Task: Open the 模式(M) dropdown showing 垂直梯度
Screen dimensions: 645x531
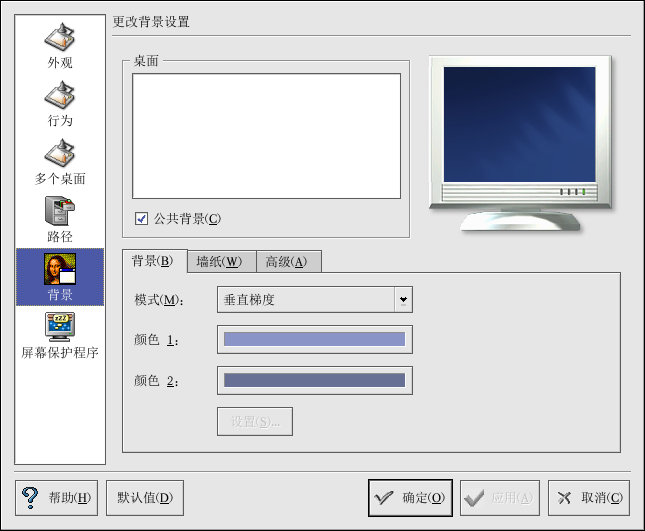Action: [x=315, y=300]
